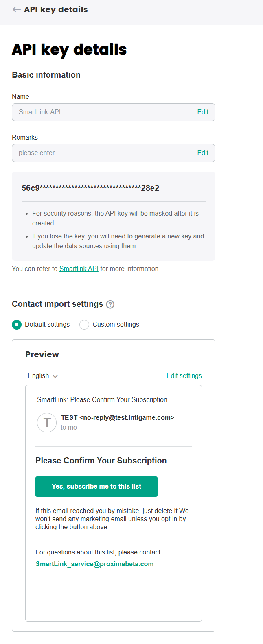The width and height of the screenshot is (263, 644).
Task: Click into the Name input field
Action: pyautogui.click(x=114, y=112)
